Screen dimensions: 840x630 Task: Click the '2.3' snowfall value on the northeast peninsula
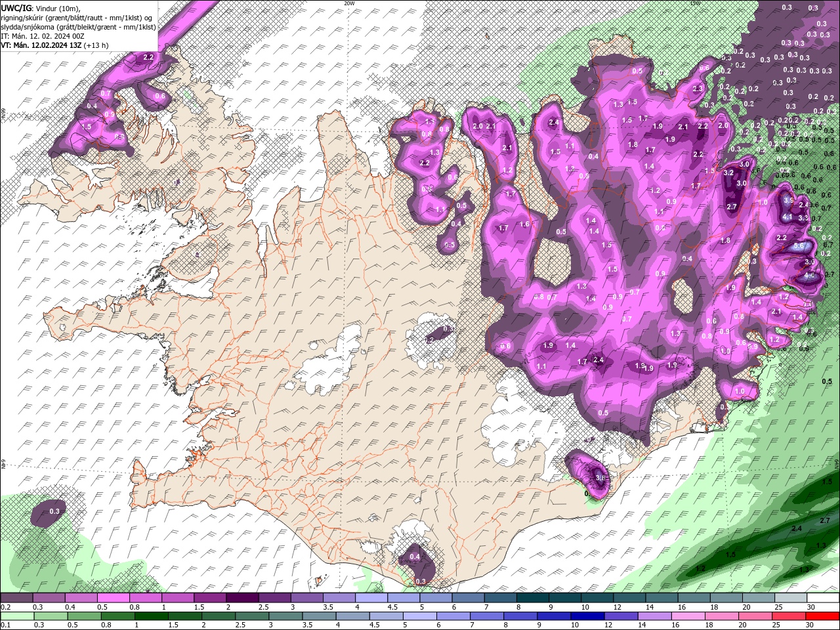(x=698, y=89)
